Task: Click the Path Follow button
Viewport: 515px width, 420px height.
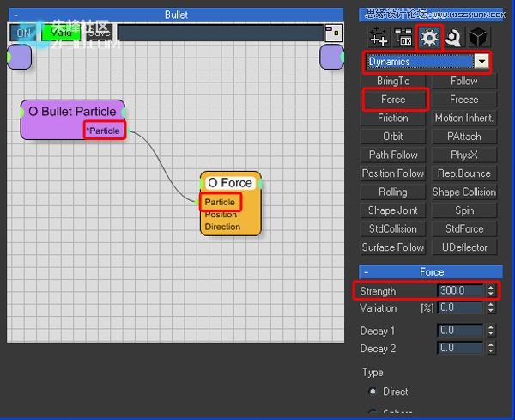Action: point(393,155)
